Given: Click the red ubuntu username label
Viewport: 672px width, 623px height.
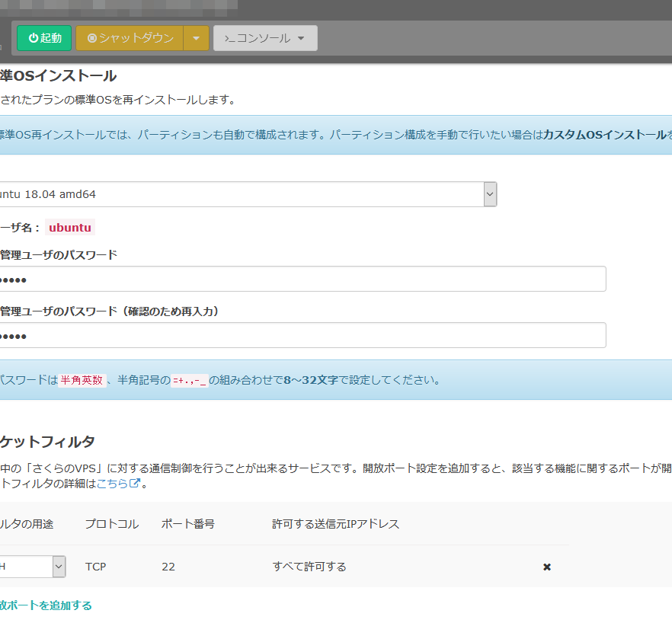Looking at the screenshot, I should pyautogui.click(x=70, y=227).
